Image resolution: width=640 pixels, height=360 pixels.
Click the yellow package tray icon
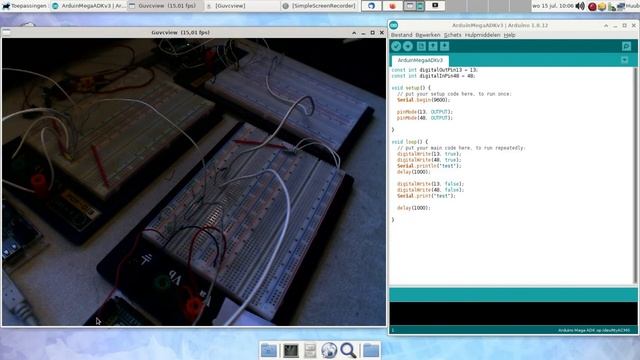(x=602, y=7)
